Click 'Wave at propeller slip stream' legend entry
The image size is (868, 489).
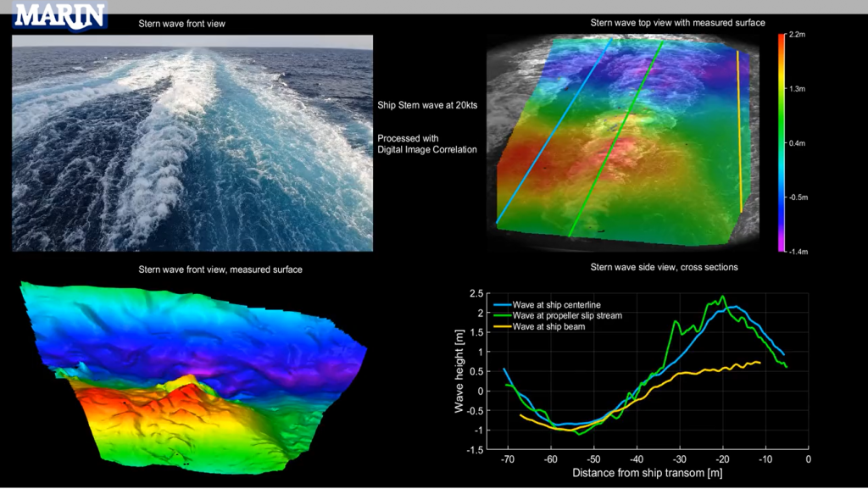pos(573,315)
